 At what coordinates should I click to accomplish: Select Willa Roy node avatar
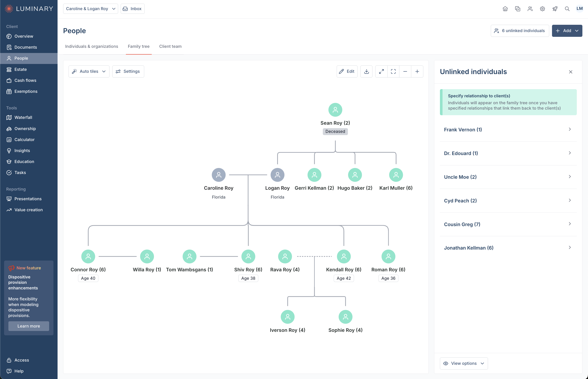[x=147, y=256]
